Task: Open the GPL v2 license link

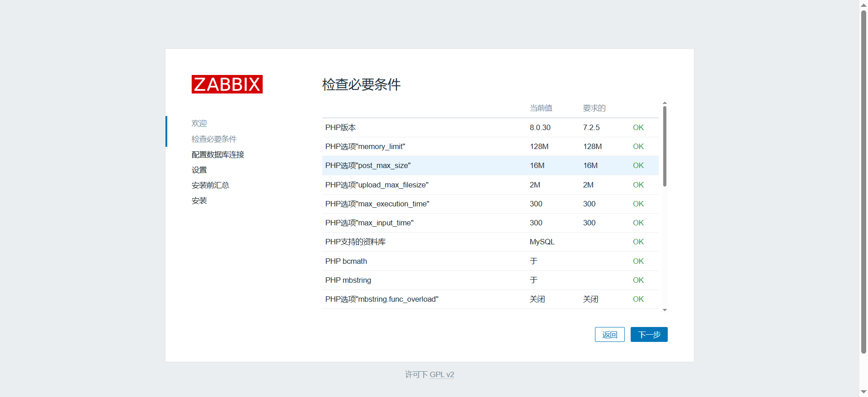Action: pyautogui.click(x=441, y=374)
